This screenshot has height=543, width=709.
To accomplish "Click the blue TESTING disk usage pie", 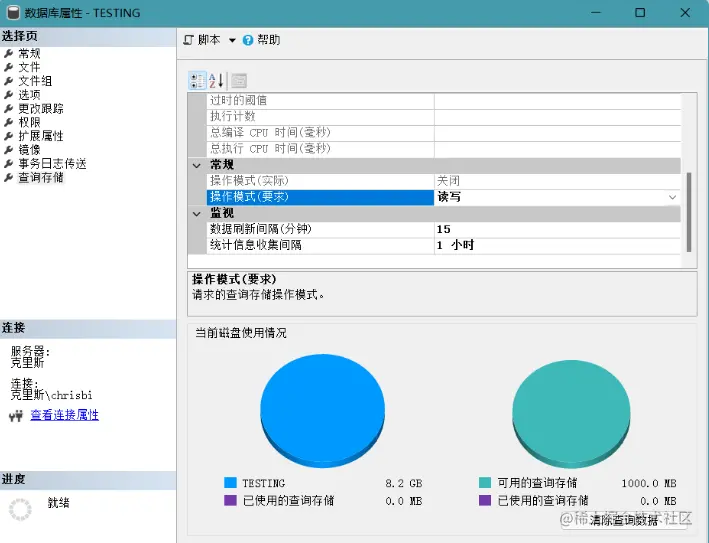I will 322,411.
